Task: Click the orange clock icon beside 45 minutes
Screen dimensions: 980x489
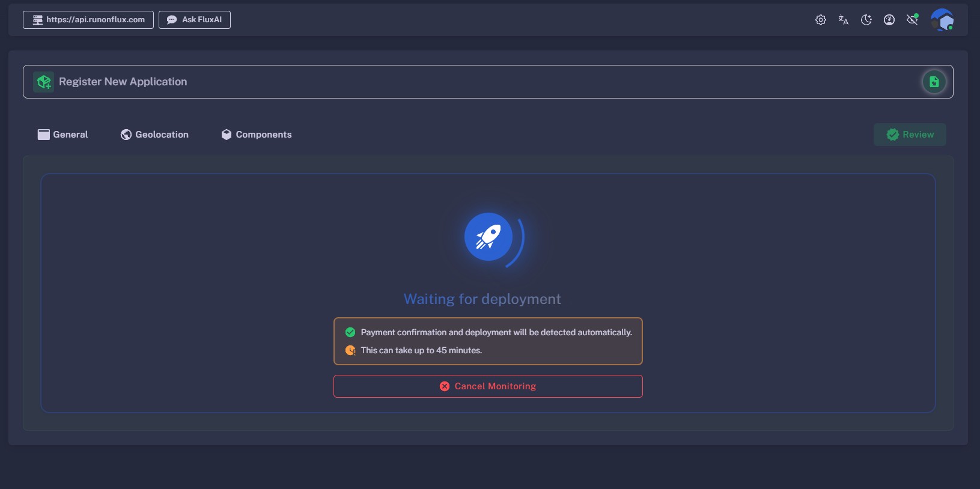Action: pyautogui.click(x=350, y=350)
